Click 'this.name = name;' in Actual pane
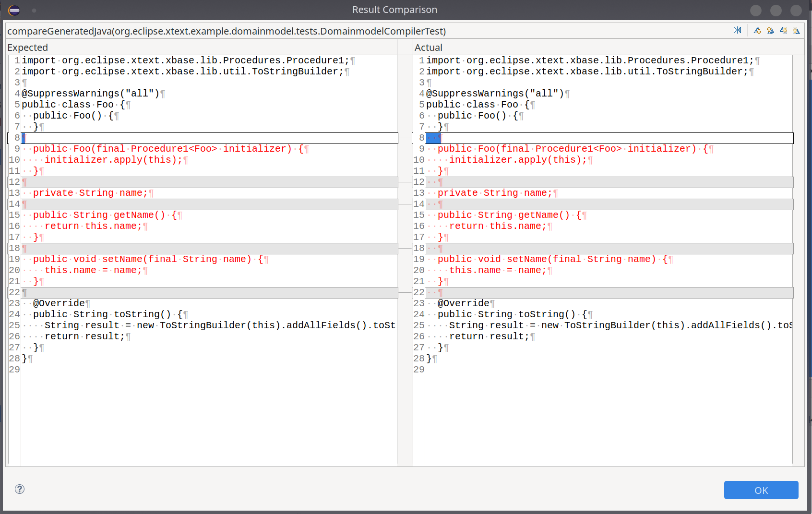812x514 pixels. pyautogui.click(x=498, y=270)
